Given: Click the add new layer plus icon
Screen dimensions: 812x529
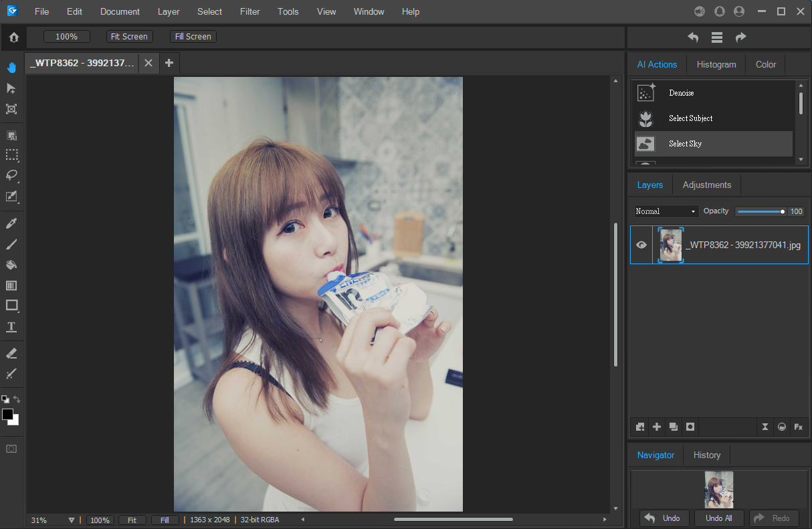Looking at the screenshot, I should (x=657, y=427).
